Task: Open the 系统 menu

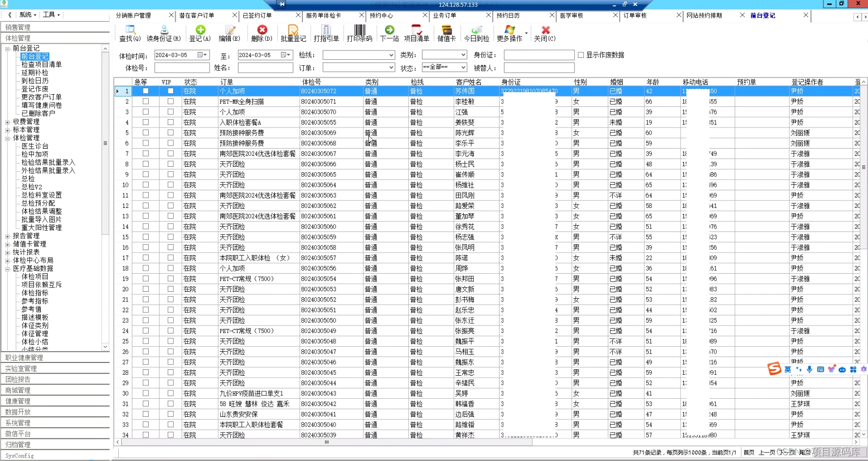Action: tap(27, 15)
